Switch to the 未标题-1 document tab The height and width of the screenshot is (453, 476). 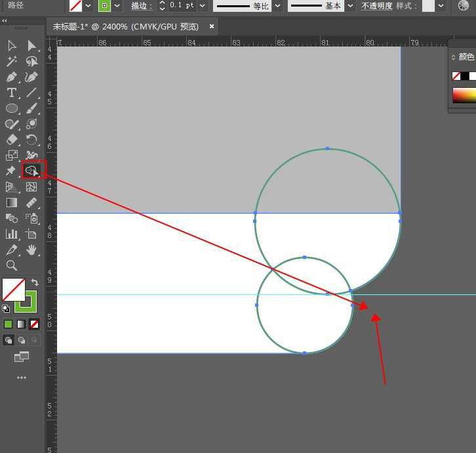point(125,27)
